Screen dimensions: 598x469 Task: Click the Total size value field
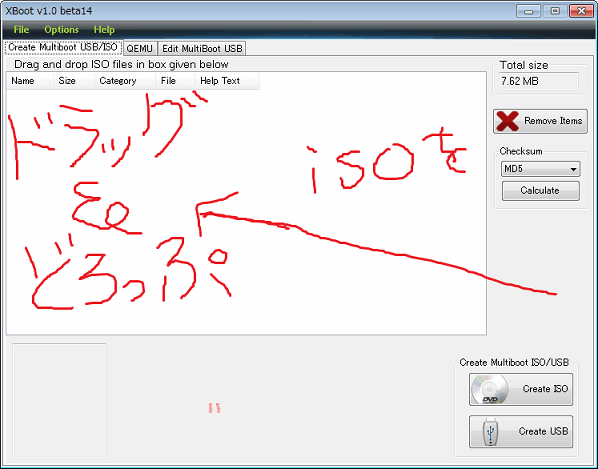tap(538, 81)
